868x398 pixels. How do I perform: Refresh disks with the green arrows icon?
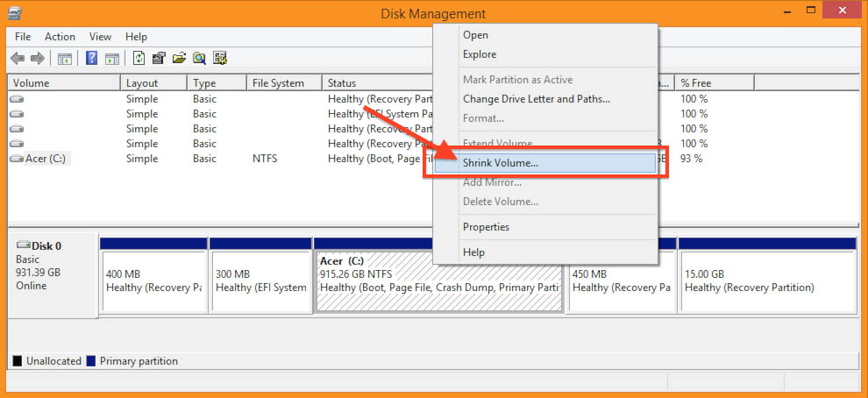(x=139, y=58)
